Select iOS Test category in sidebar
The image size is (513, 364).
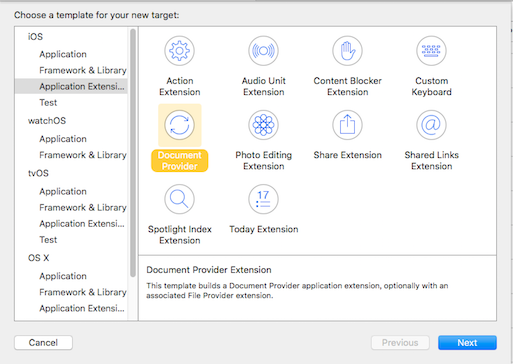coord(48,103)
